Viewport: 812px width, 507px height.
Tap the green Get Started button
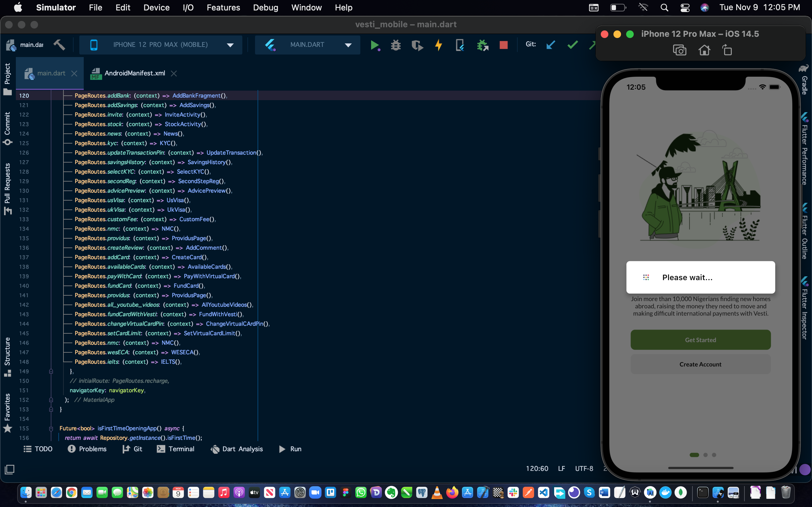click(x=700, y=340)
